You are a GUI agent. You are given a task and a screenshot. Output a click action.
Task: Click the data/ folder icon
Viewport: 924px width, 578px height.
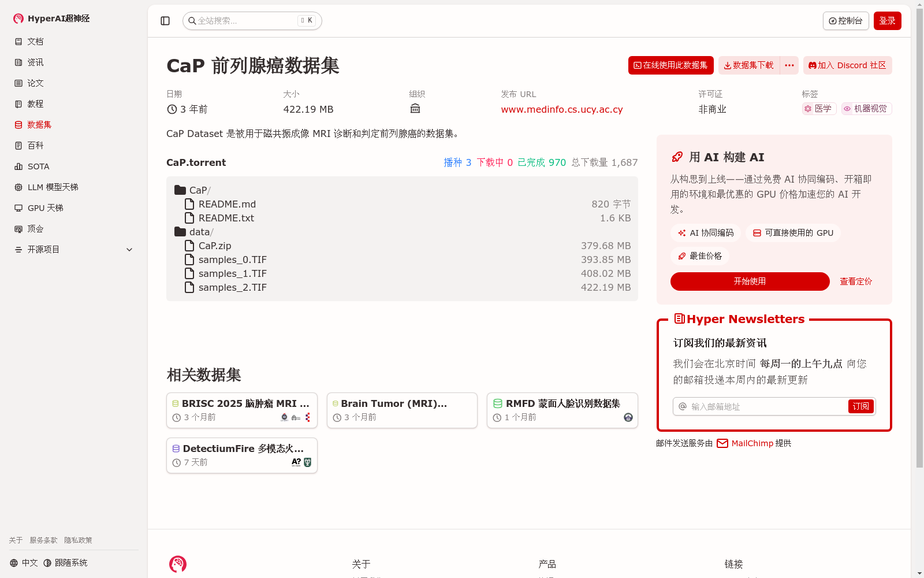coord(180,232)
